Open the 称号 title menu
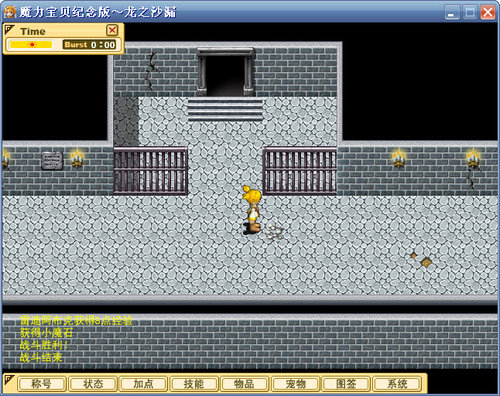Image resolution: width=500 pixels, height=396 pixels. point(42,384)
